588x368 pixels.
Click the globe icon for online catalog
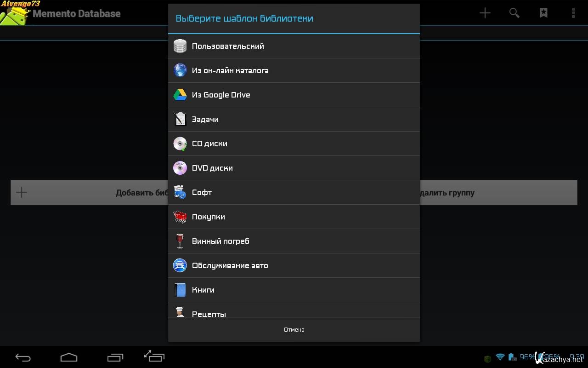point(180,70)
